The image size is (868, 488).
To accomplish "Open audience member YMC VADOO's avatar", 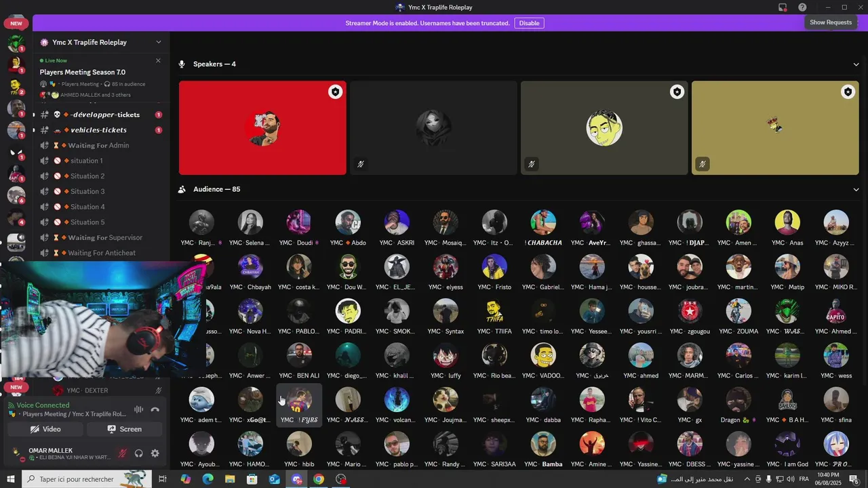I will click(543, 355).
